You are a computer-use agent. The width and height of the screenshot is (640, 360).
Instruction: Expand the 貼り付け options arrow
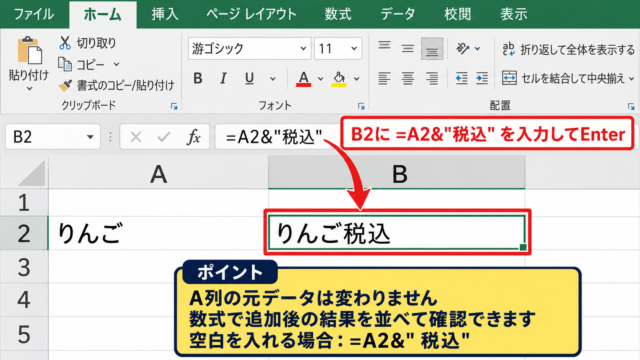[x=29, y=89]
